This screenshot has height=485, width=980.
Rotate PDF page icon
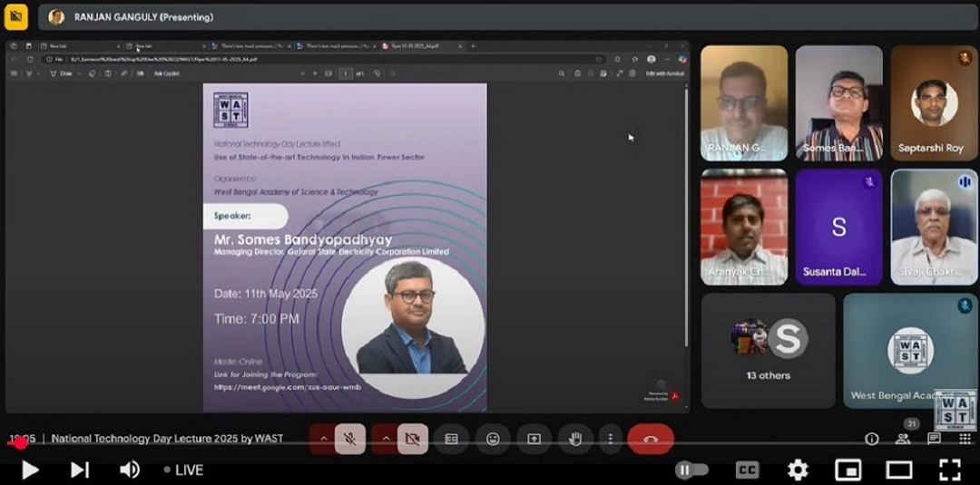(x=377, y=73)
